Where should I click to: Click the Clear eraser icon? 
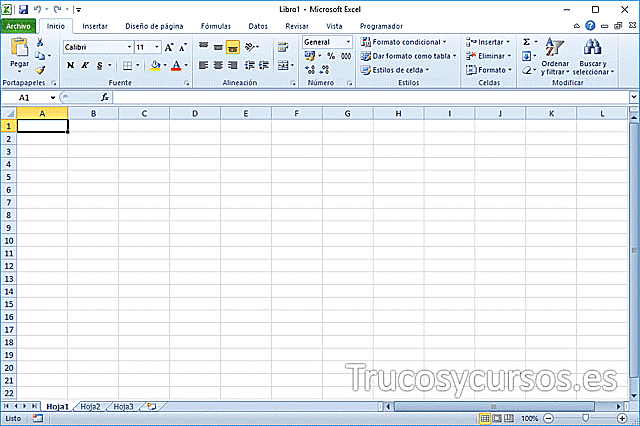coord(527,70)
